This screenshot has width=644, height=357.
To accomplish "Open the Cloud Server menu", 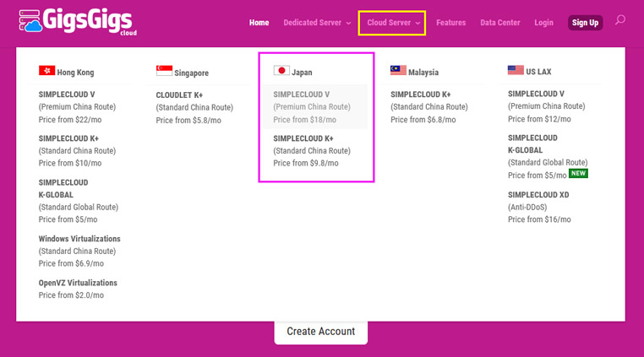I will tap(389, 23).
